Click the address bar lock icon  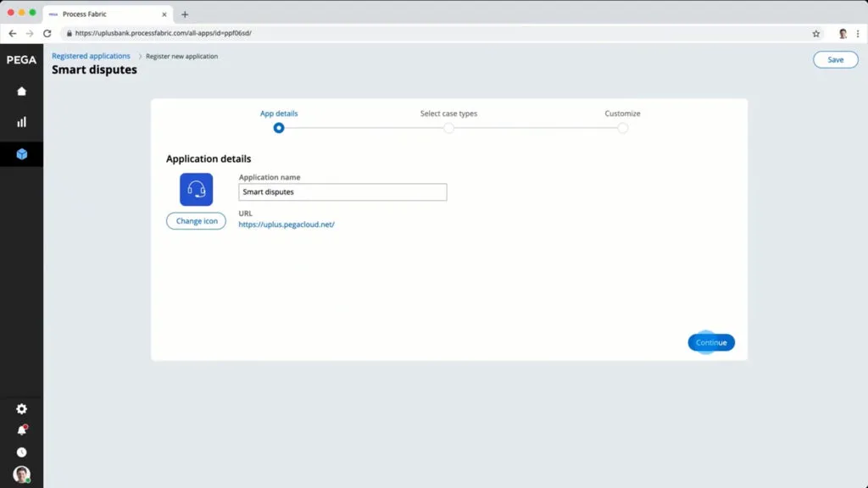point(70,33)
